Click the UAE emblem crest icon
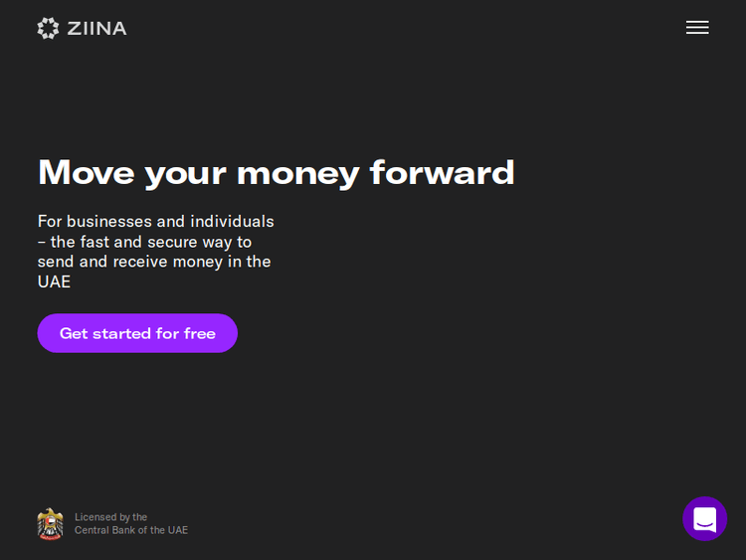Image resolution: width=746 pixels, height=560 pixels. coord(50,523)
